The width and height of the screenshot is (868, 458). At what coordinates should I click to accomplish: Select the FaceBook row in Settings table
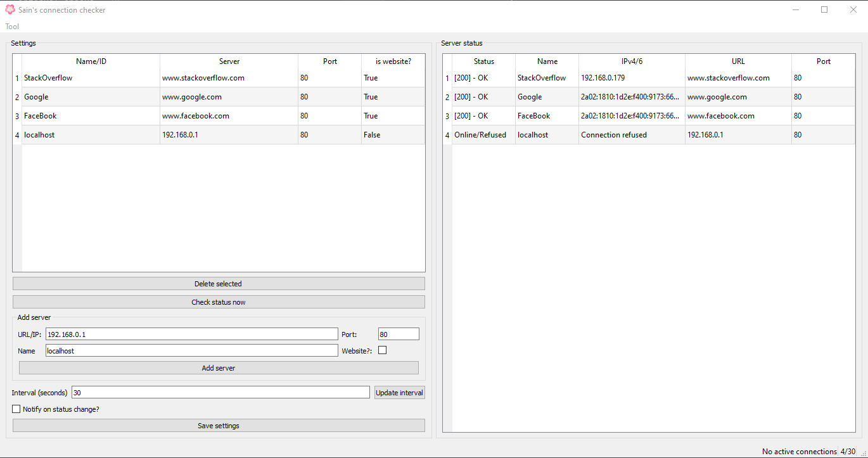point(91,115)
